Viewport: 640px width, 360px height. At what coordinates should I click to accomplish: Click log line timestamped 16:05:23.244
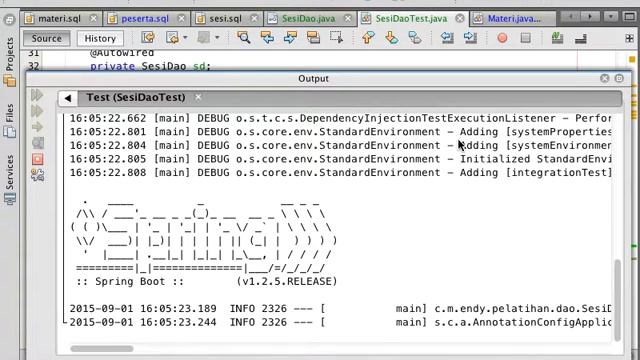click(x=340, y=322)
